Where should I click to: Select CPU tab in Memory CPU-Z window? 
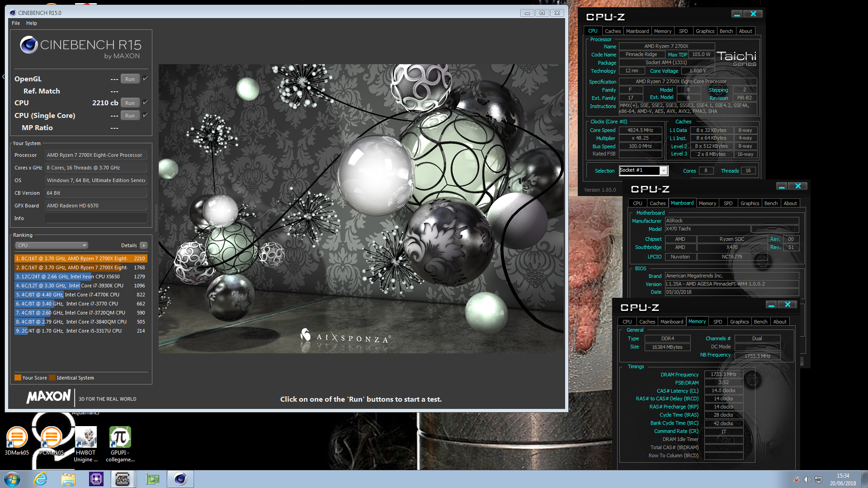coord(627,322)
